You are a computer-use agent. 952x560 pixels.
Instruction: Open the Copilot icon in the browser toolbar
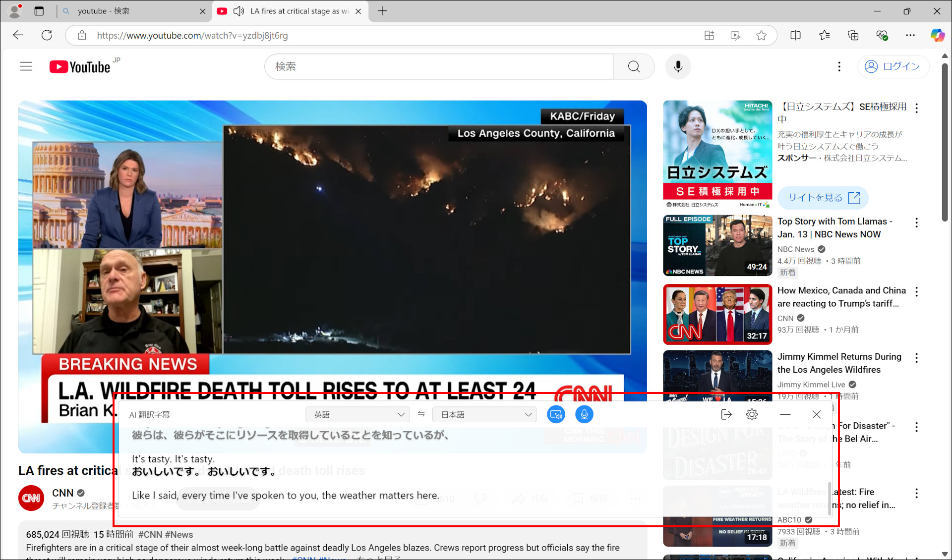point(937,35)
